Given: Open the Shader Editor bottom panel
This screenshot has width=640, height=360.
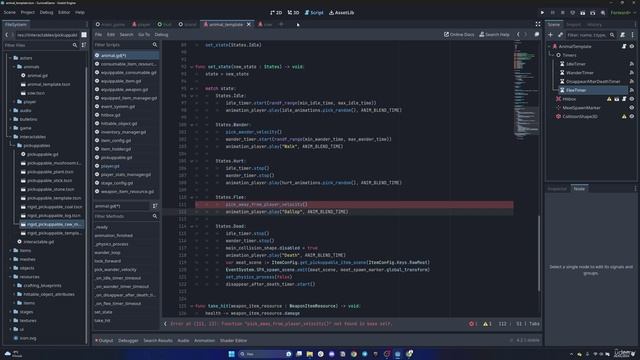Looking at the screenshot, I should point(233,340).
